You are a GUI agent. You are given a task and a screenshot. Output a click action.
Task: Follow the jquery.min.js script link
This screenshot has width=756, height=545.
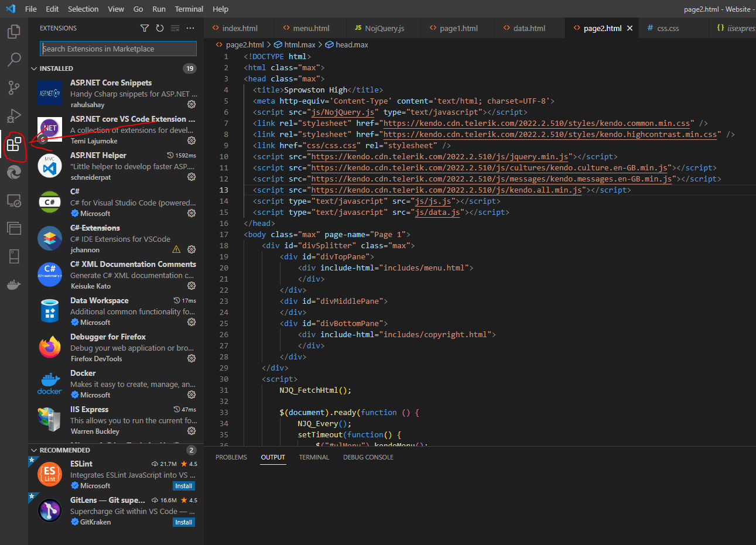[x=440, y=156]
